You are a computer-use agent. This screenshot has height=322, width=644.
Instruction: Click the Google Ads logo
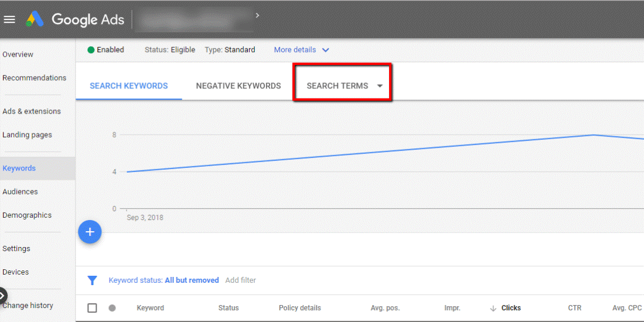tap(35, 19)
